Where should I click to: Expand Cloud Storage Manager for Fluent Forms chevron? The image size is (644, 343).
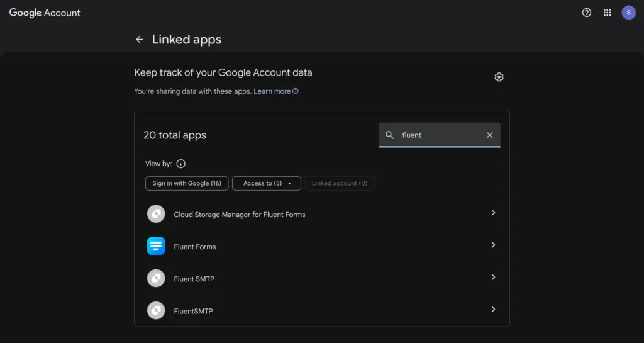coord(493,213)
